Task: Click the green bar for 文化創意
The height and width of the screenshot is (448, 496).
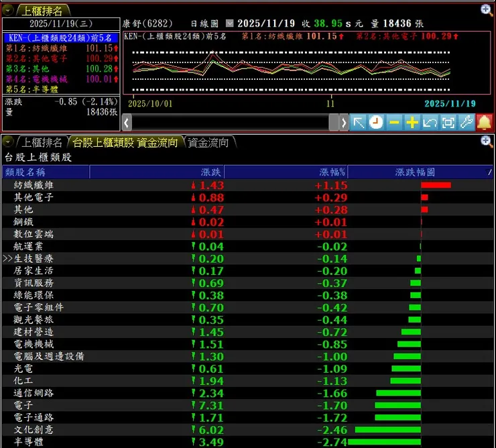Action: tap(388, 430)
